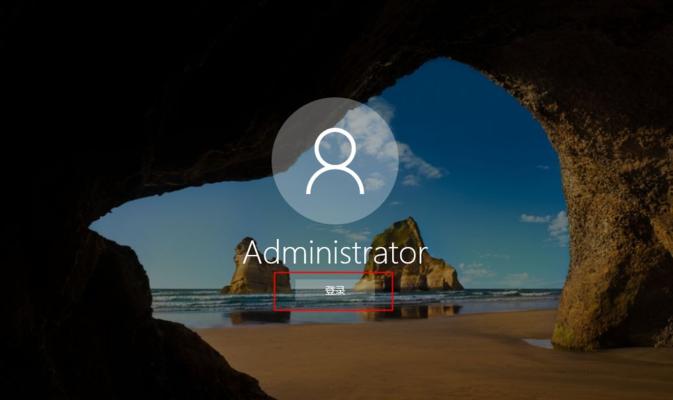Click the Administrator account name
The width and height of the screenshot is (673, 400).
(x=335, y=253)
